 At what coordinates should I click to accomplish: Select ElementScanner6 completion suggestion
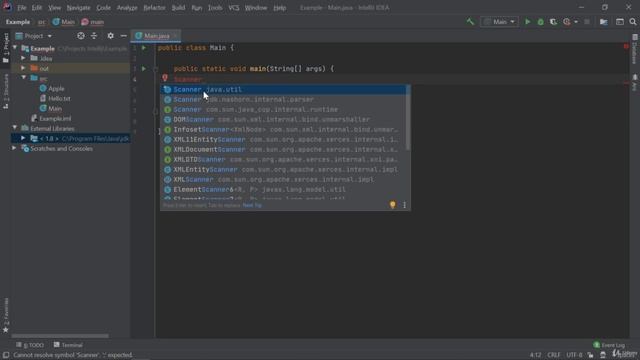[284, 189]
